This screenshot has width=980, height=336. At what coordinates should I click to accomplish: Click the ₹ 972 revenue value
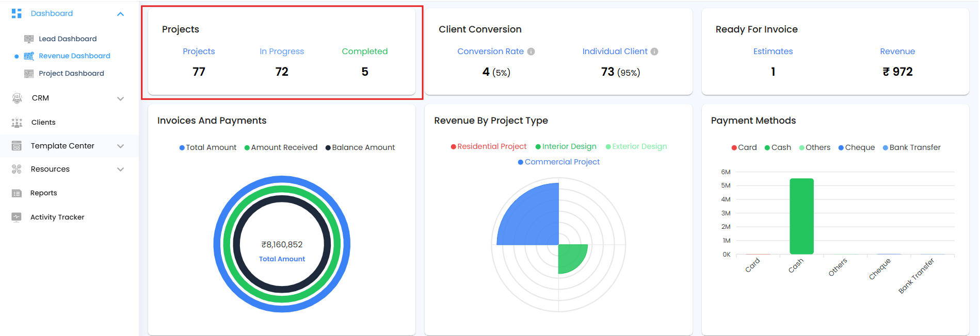click(x=897, y=72)
